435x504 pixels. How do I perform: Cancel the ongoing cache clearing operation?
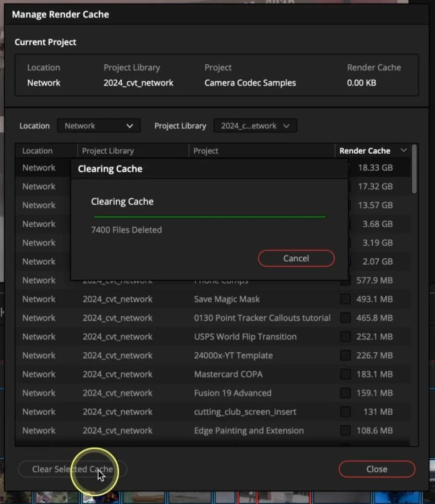[x=296, y=258]
